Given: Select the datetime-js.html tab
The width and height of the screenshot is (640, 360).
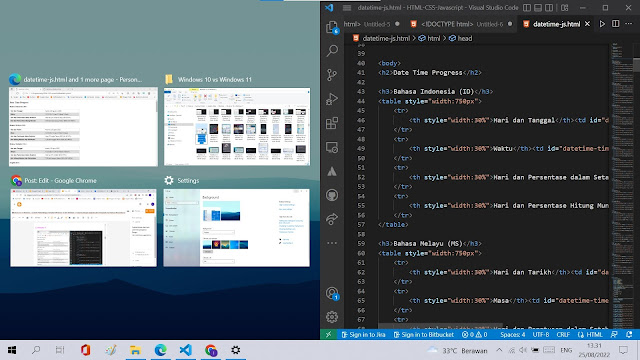Looking at the screenshot, I should (x=556, y=24).
